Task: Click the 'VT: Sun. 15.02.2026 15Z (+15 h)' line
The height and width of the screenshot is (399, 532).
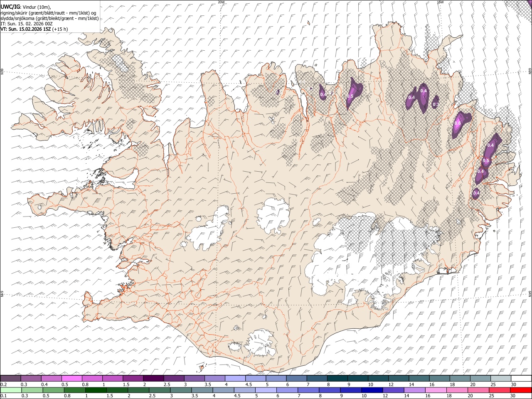Action: tap(34, 29)
